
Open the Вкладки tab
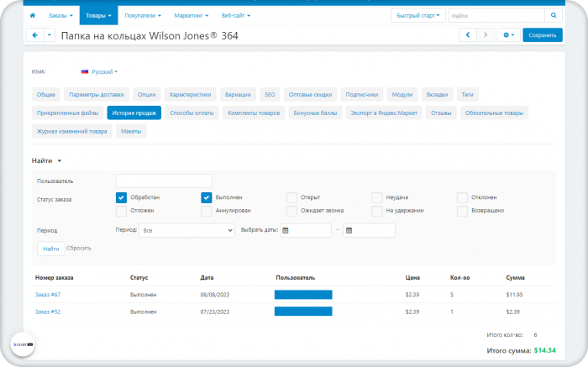[x=438, y=94]
